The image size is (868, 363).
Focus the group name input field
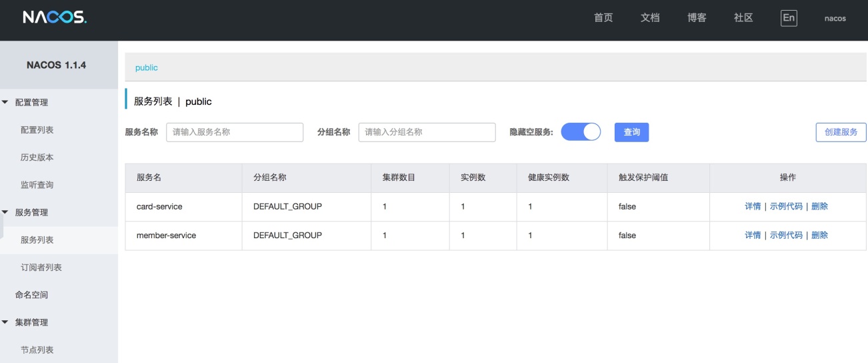tap(427, 132)
